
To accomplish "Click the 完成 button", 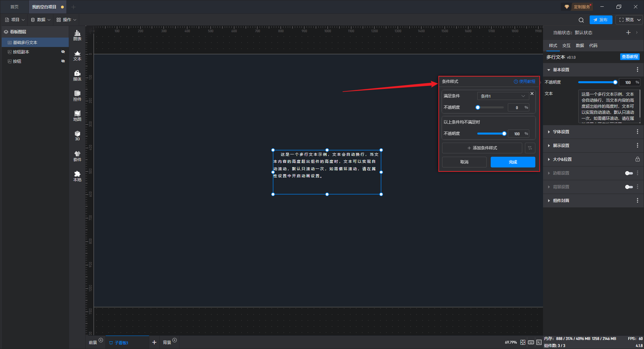I will pos(513,162).
